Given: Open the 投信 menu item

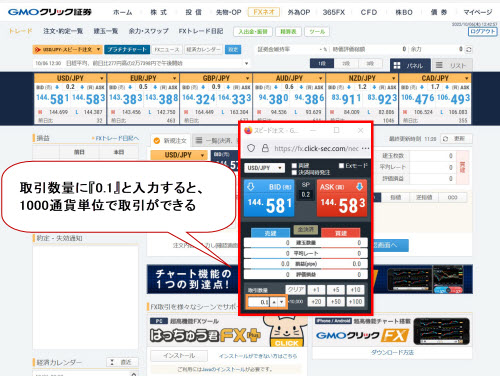Looking at the screenshot, I should click(194, 12).
